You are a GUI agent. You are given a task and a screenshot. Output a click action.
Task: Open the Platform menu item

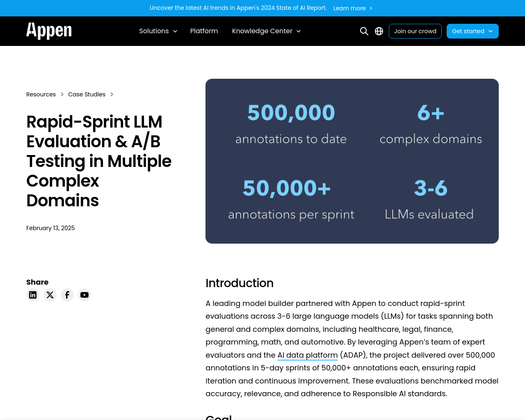click(204, 31)
